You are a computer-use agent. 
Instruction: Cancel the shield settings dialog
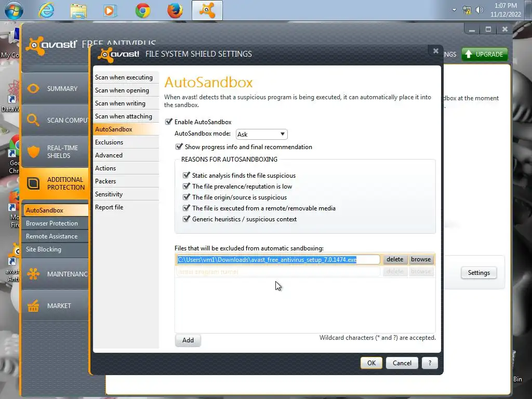click(x=402, y=363)
